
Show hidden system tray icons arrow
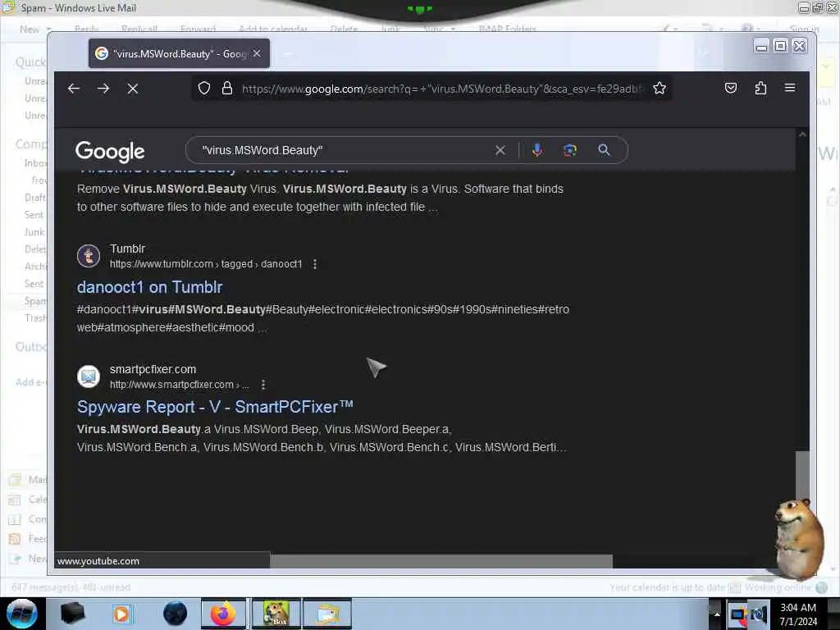click(717, 614)
